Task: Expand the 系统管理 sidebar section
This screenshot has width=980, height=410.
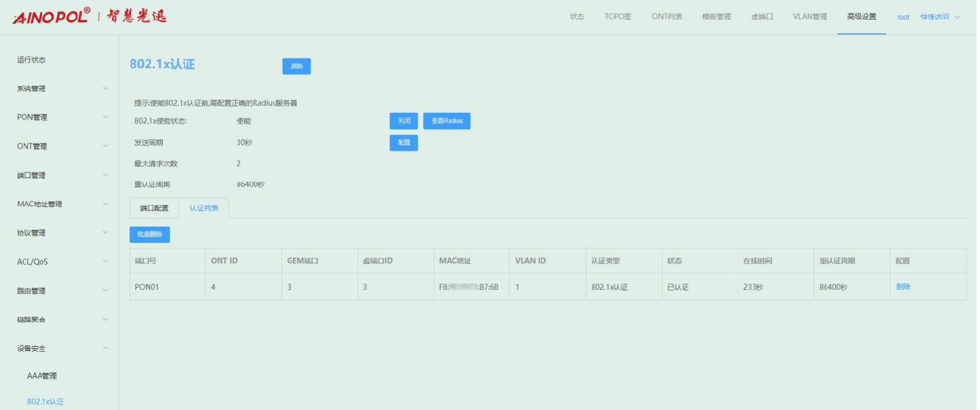Action: pos(61,88)
